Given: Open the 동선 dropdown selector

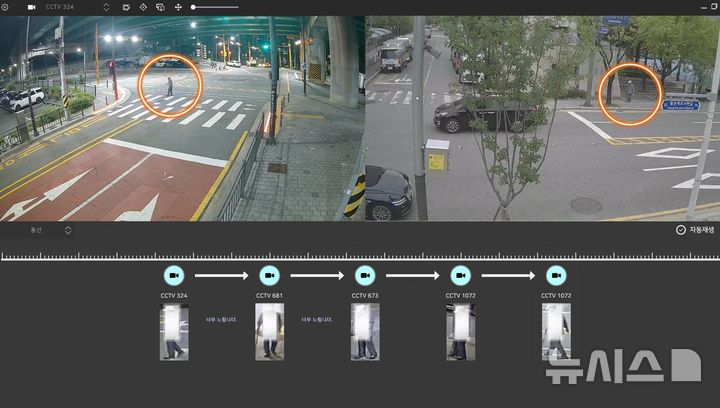Looking at the screenshot, I should click(x=68, y=230).
